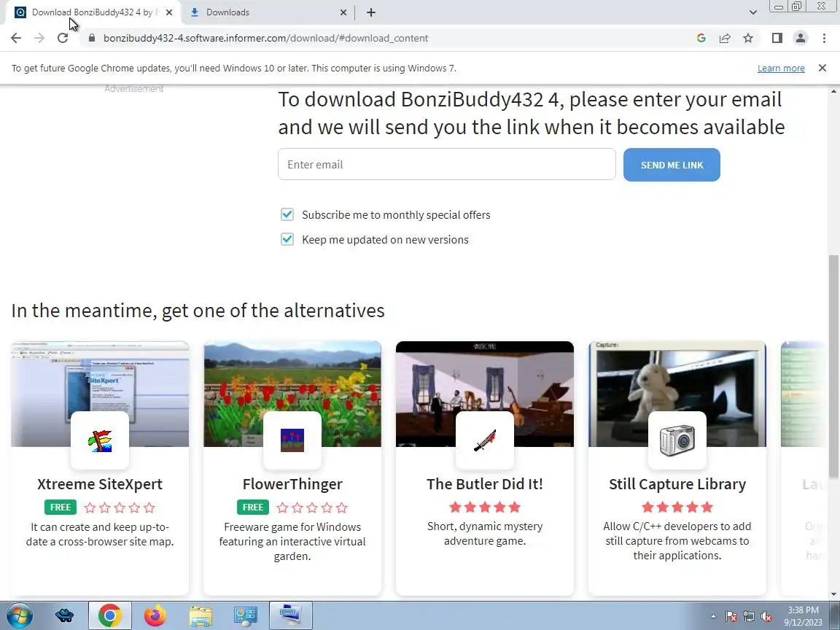Close the Download BonziBuddy432 tab

pos(169,12)
